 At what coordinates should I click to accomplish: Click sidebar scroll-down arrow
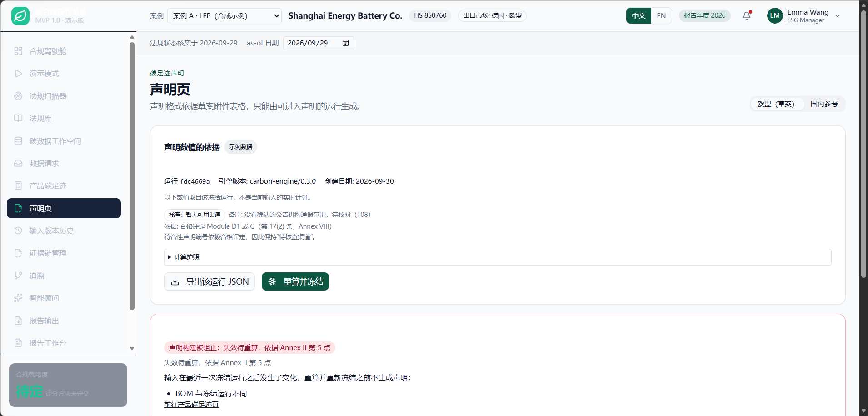[x=132, y=348]
